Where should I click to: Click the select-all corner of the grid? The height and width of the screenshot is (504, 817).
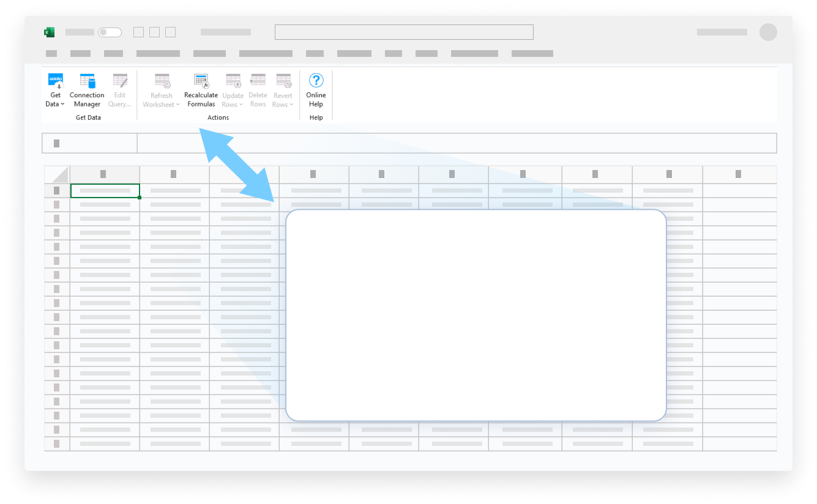(x=57, y=174)
